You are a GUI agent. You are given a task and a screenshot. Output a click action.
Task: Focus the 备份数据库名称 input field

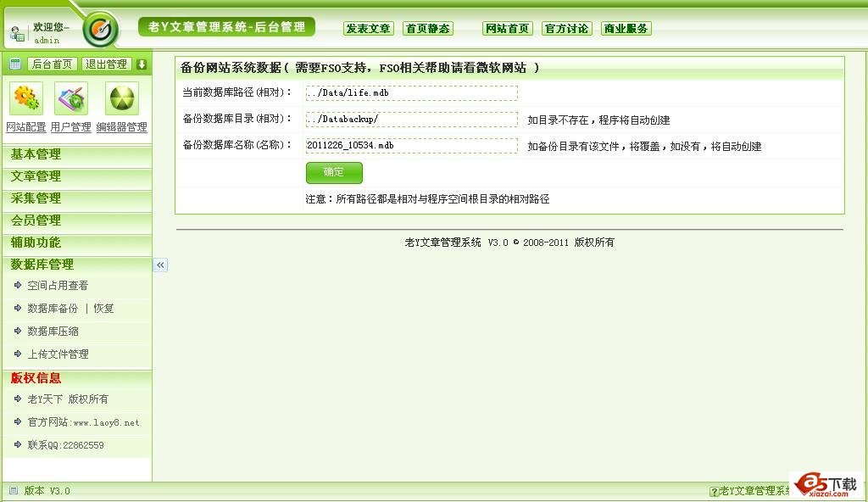[412, 145]
